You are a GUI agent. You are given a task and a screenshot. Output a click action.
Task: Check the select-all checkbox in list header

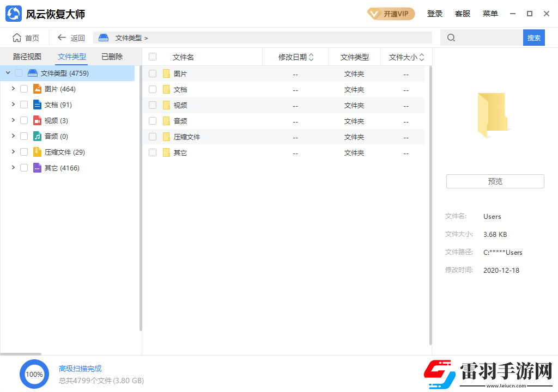click(153, 56)
